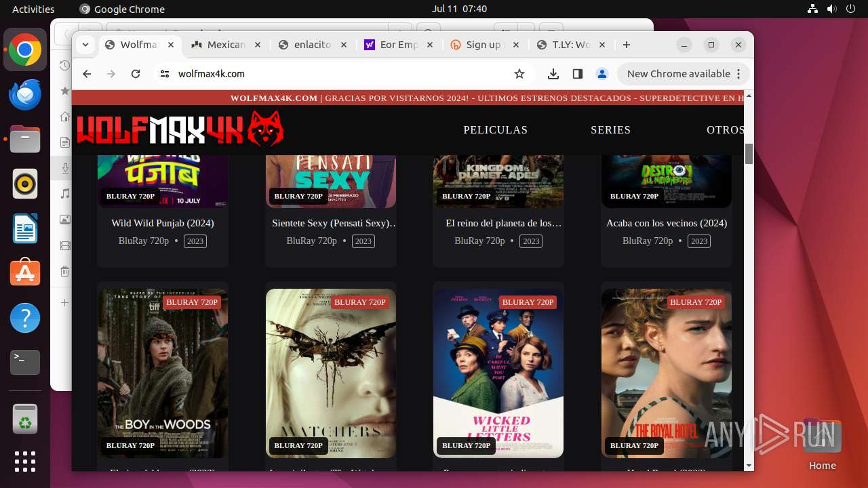
Task: Bookmark this page with the star icon
Action: point(519,74)
